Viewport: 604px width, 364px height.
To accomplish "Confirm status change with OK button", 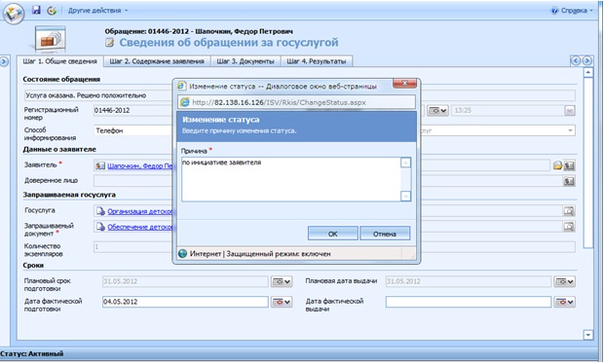I will (x=333, y=234).
